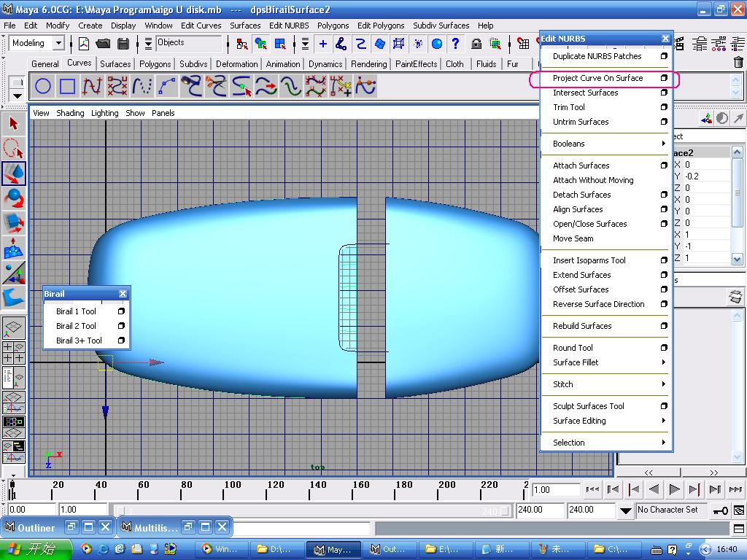
Task: Toggle the handles selection mask (plus icon)
Action: [323, 44]
